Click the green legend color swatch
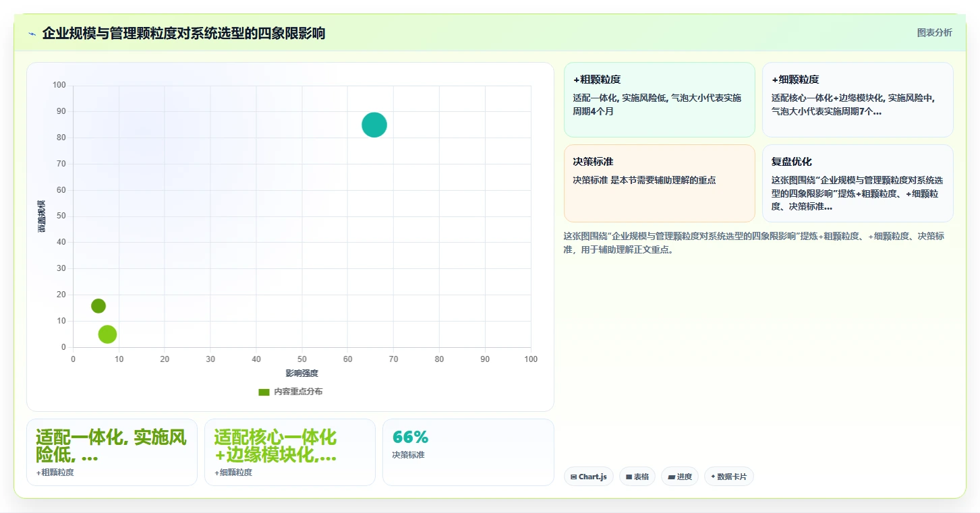Image resolution: width=980 pixels, height=513 pixels. (x=264, y=392)
